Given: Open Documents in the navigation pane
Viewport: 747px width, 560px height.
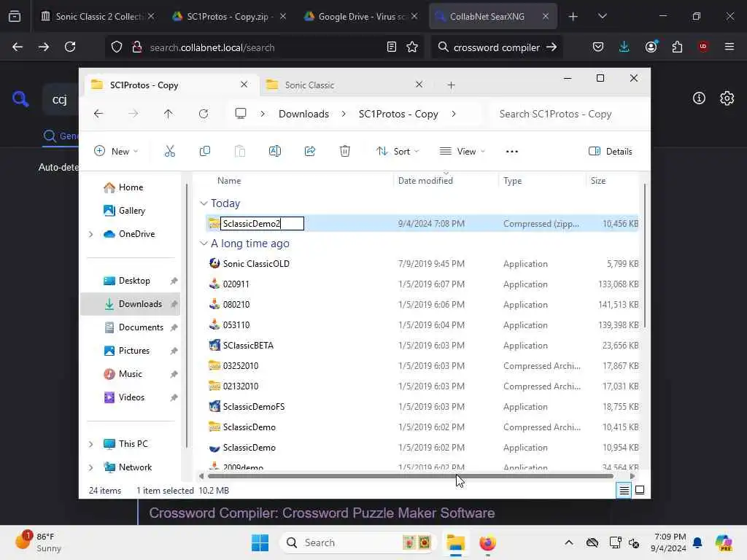Looking at the screenshot, I should 141,327.
